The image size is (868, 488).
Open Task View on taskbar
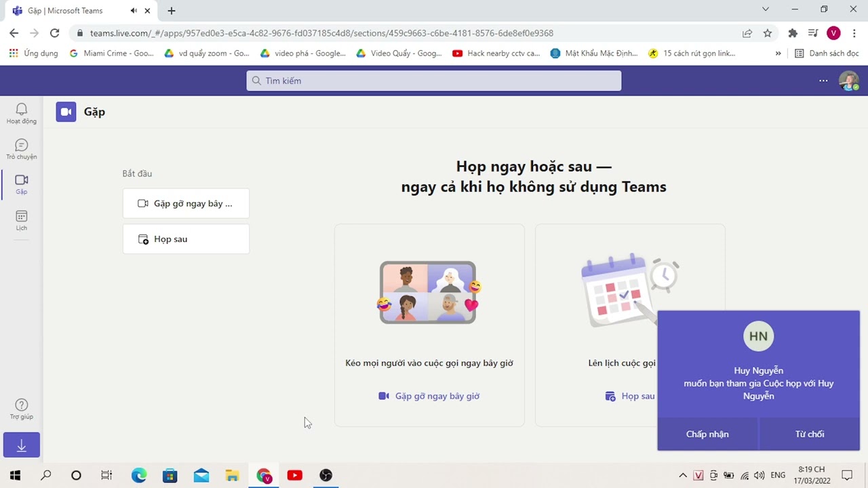click(x=106, y=475)
